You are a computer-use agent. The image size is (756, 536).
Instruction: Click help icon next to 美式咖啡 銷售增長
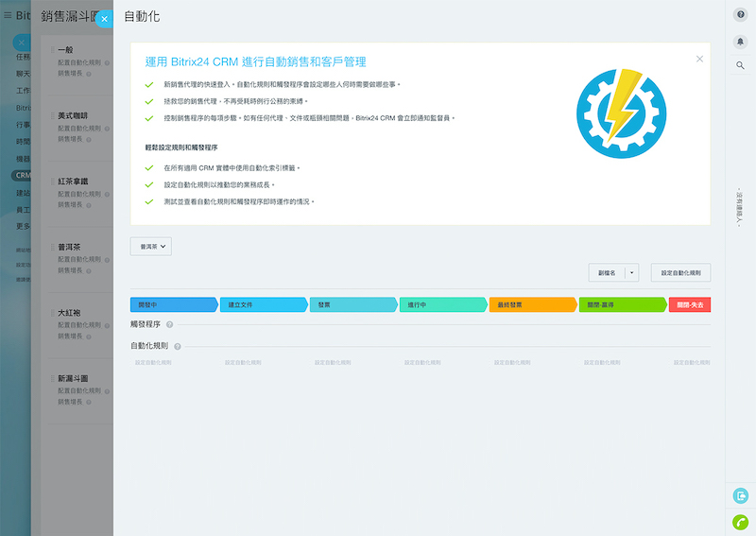(89, 140)
